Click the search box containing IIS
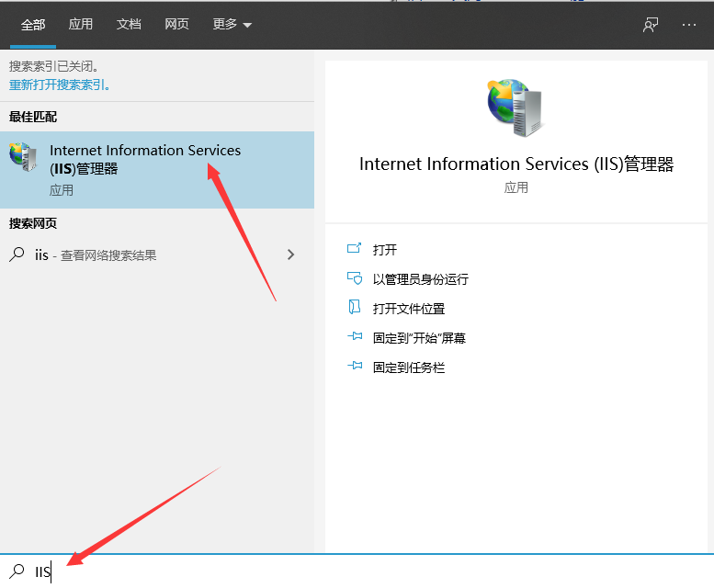714x588 pixels. point(357,571)
